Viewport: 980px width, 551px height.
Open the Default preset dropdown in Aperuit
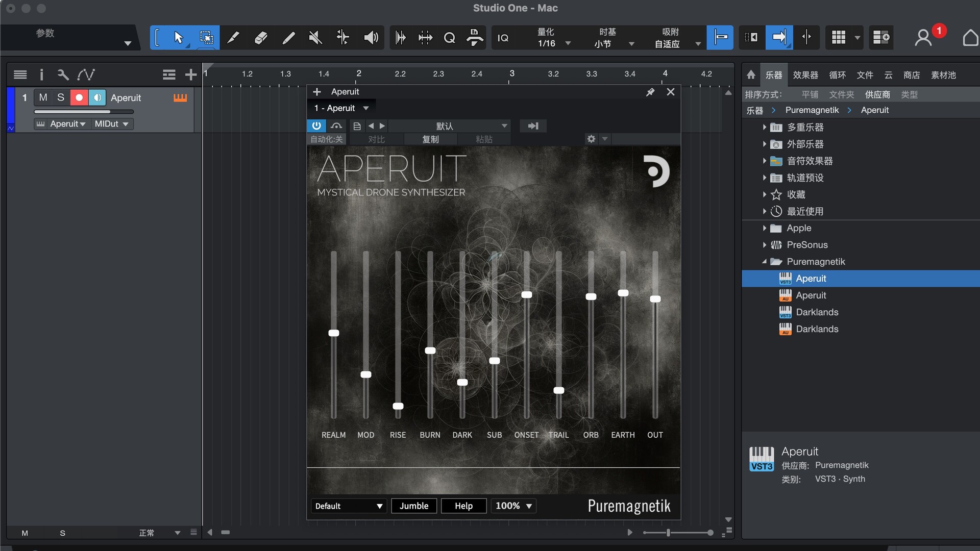point(349,506)
